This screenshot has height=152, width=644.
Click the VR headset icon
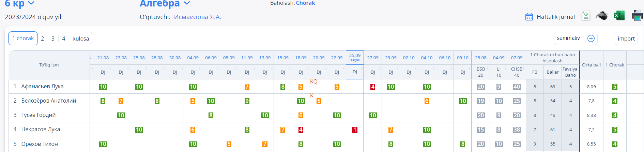click(x=602, y=16)
